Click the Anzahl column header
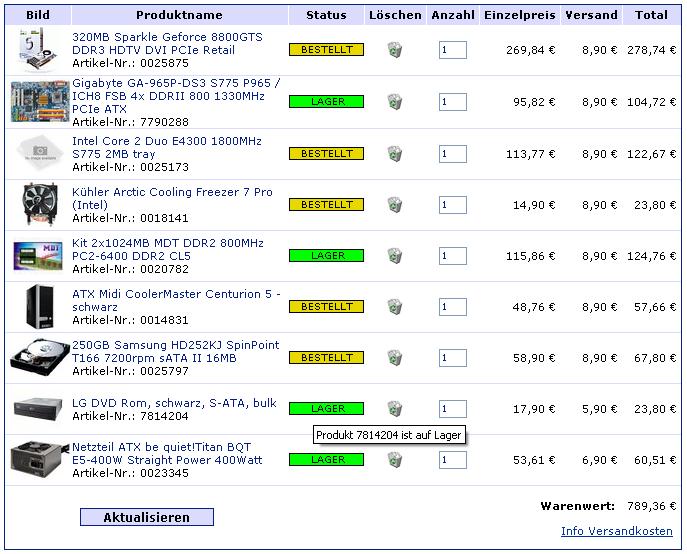 453,15
